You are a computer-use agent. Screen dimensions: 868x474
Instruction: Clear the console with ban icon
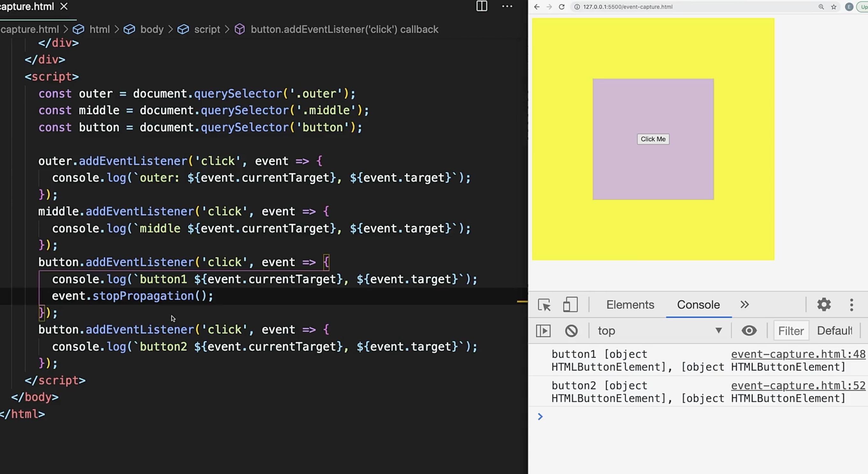pos(571,330)
